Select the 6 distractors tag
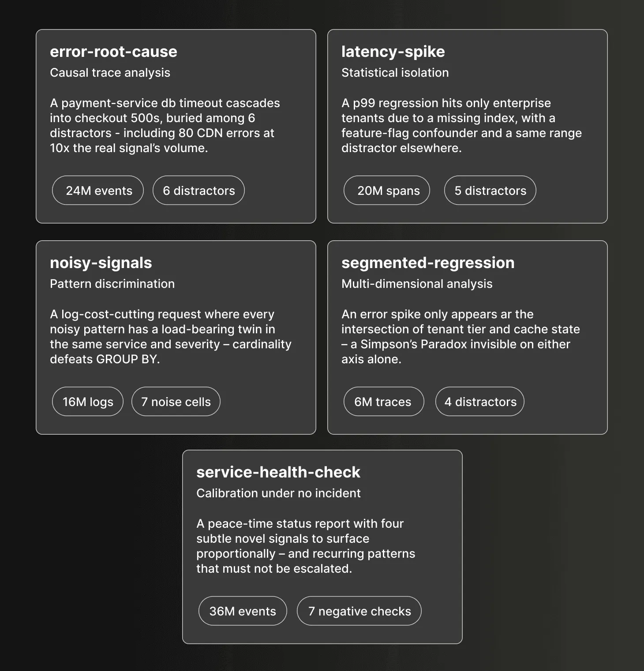 198,190
